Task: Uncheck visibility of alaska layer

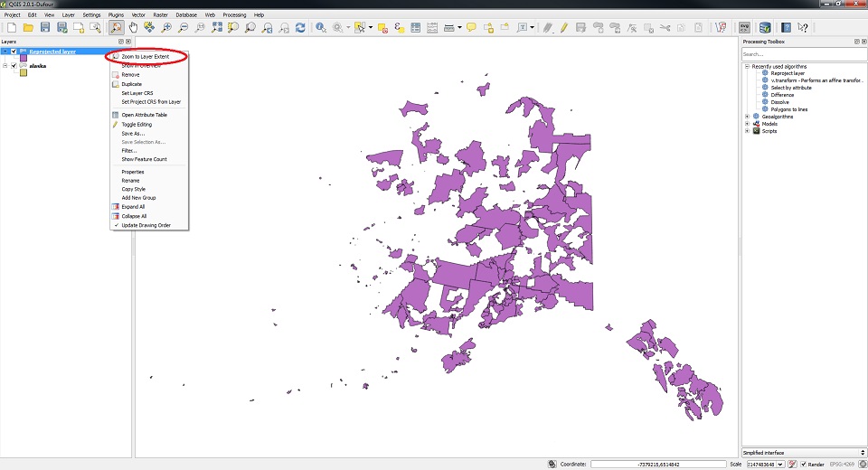Action: (14, 66)
